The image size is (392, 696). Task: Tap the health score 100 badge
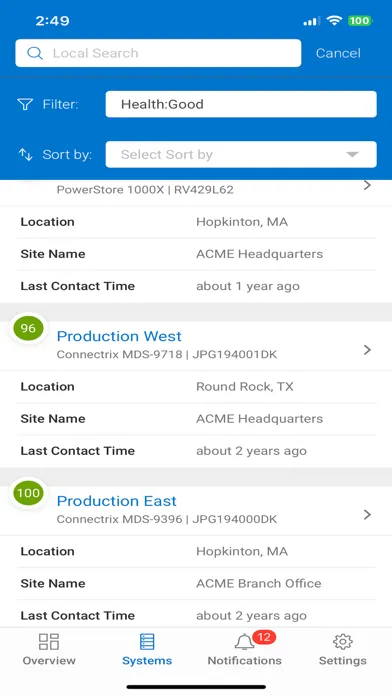coord(28,493)
